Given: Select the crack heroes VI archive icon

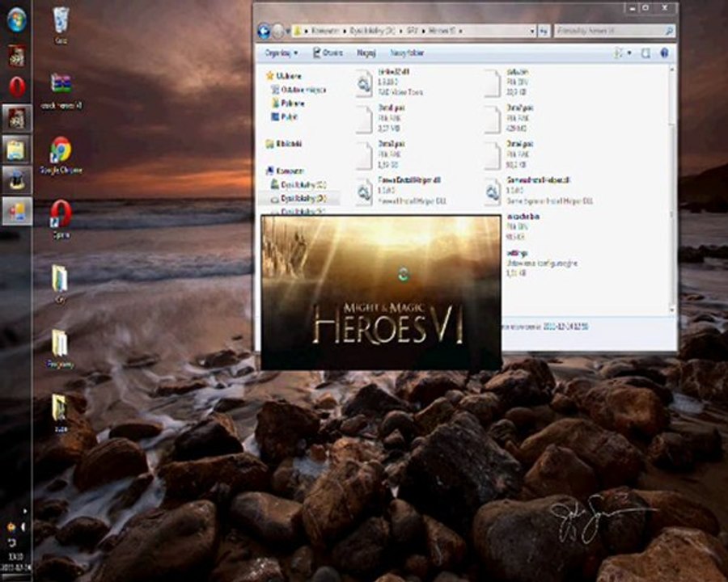Looking at the screenshot, I should tap(61, 91).
